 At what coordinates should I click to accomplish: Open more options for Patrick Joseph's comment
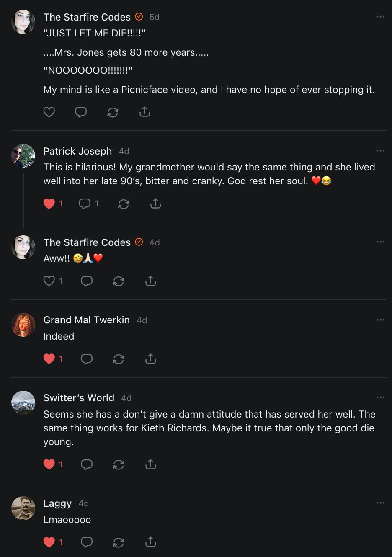[380, 151]
